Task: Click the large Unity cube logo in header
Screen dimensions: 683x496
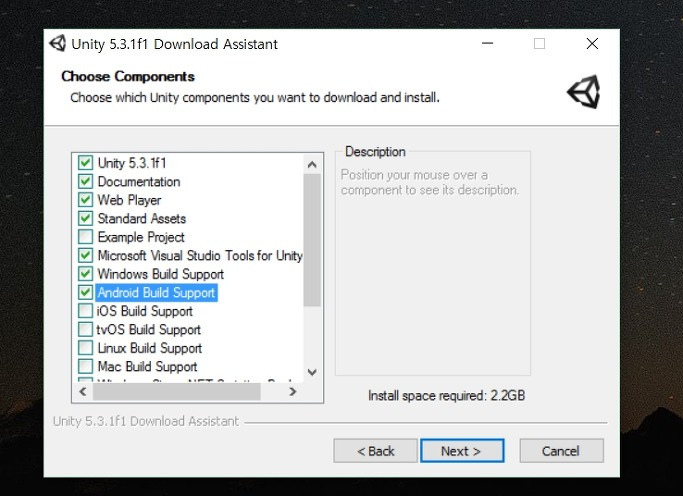Action: click(583, 92)
